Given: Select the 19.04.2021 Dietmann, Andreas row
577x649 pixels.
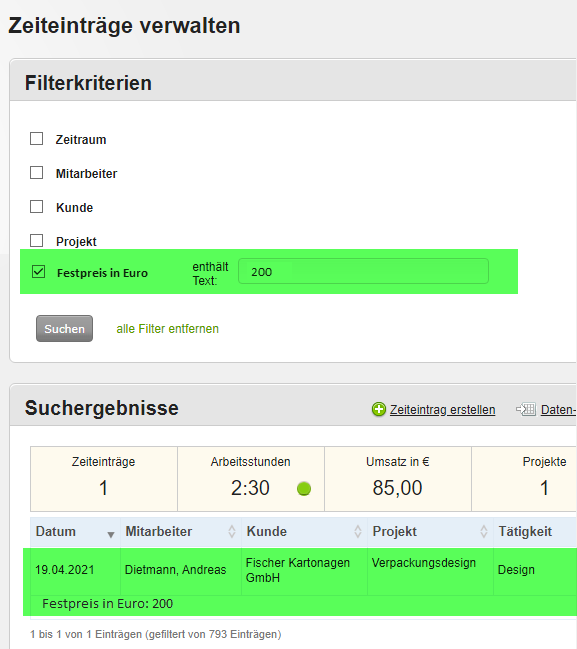Looking at the screenshot, I should (x=300, y=570).
